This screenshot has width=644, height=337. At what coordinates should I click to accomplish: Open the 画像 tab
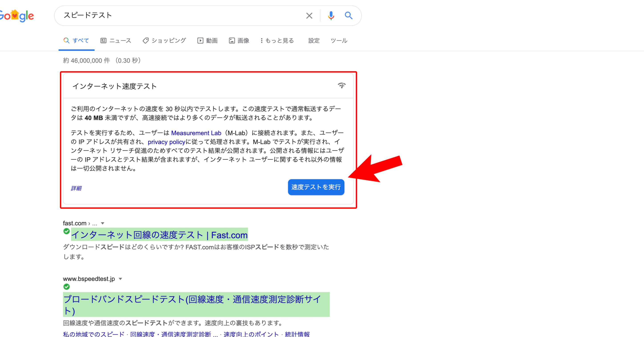(x=239, y=40)
